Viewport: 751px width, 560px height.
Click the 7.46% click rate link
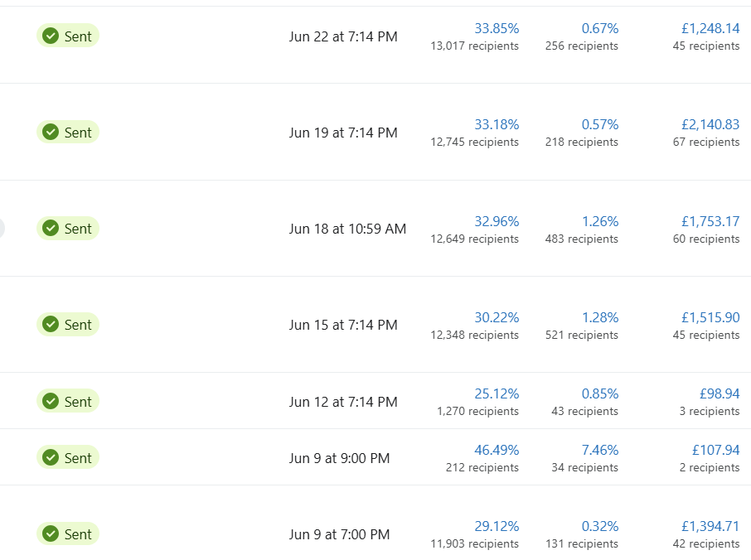[x=599, y=450]
